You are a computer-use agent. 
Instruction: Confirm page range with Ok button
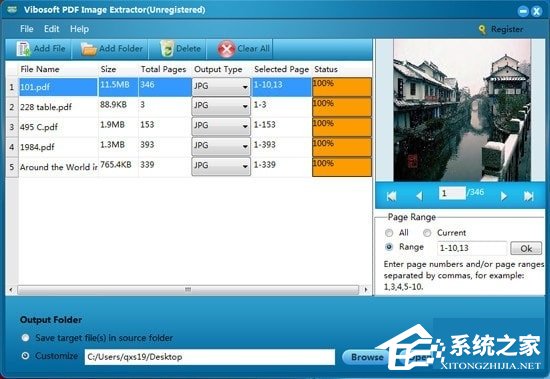[526, 248]
